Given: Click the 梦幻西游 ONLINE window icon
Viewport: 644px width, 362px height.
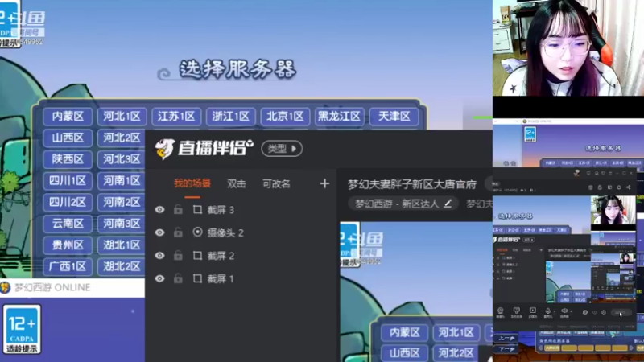Looking at the screenshot, I should pyautogui.click(x=6, y=287).
